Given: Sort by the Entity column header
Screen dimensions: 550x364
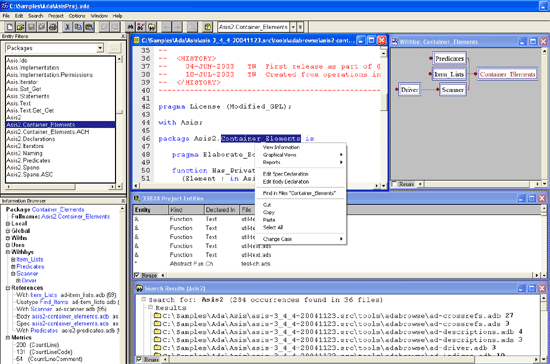Looking at the screenshot, I should 151,210.
